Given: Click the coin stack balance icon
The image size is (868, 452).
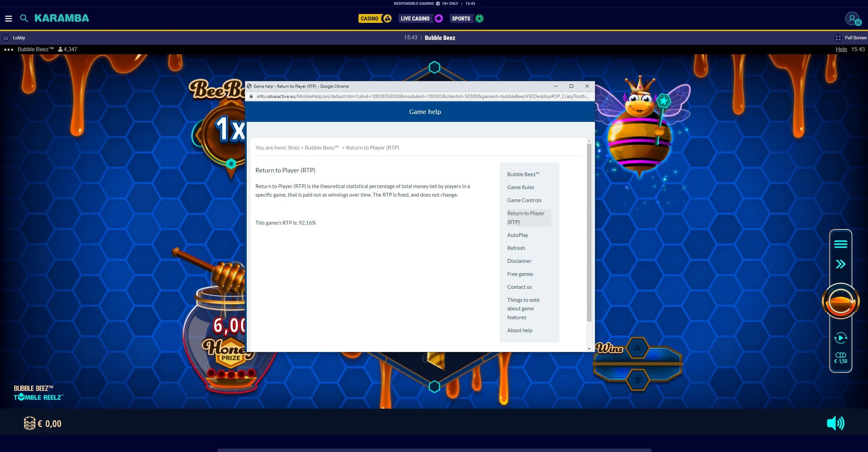Looking at the screenshot, I should pos(30,423).
